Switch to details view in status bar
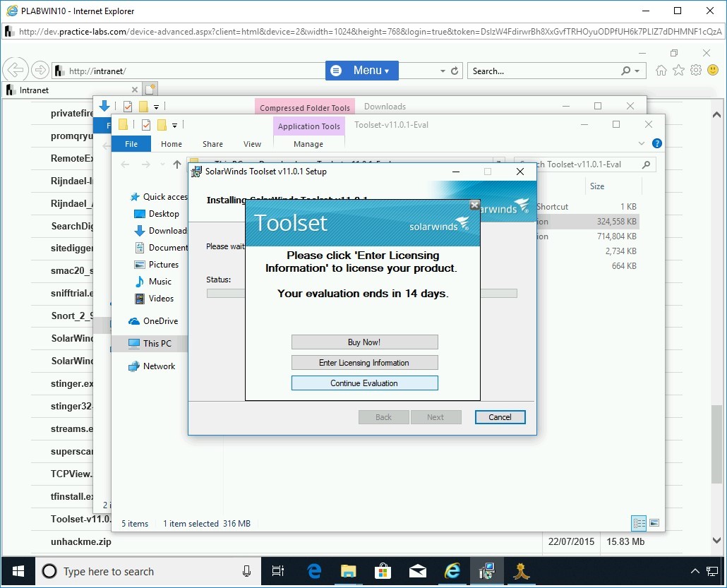Image resolution: width=727 pixels, height=588 pixels. (639, 523)
